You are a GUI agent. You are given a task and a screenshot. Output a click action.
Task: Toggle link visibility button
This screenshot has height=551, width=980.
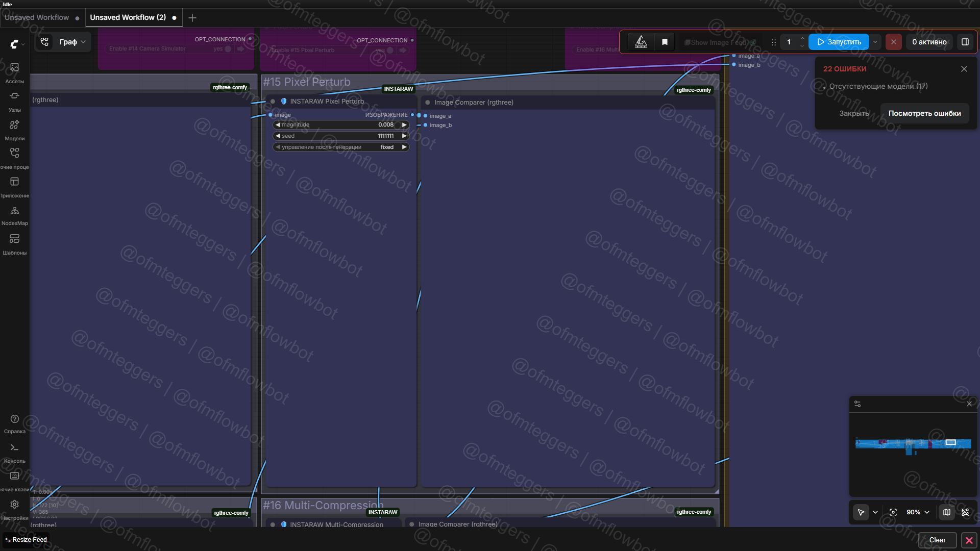click(x=965, y=512)
